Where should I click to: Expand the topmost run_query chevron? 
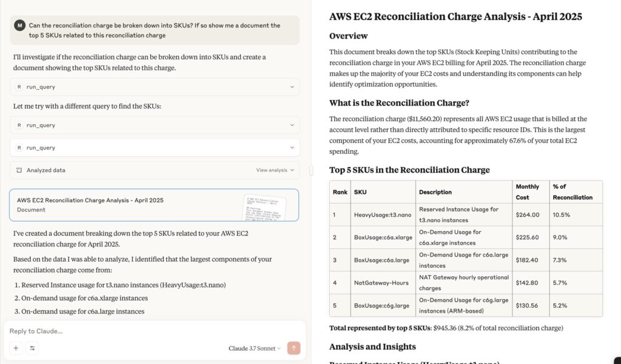pyautogui.click(x=292, y=87)
